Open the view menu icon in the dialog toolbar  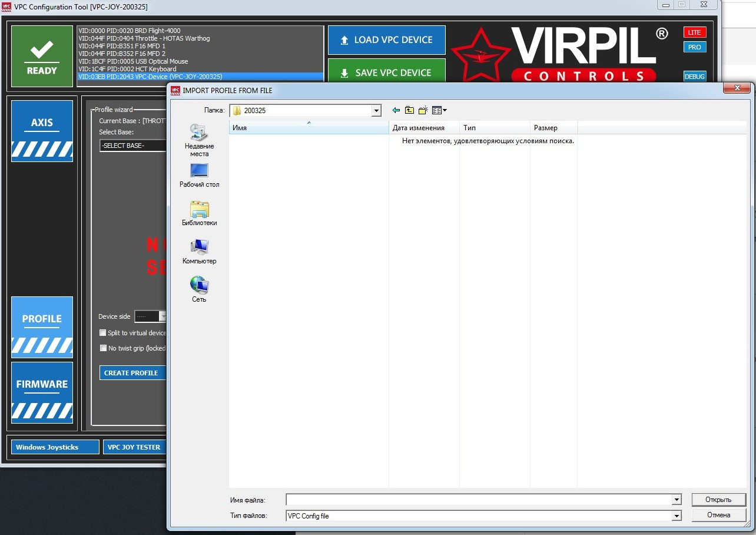[439, 110]
